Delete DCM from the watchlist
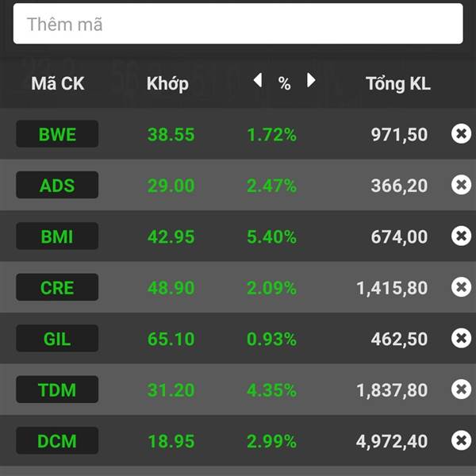This screenshot has width=476, height=476. pyautogui.click(x=461, y=440)
